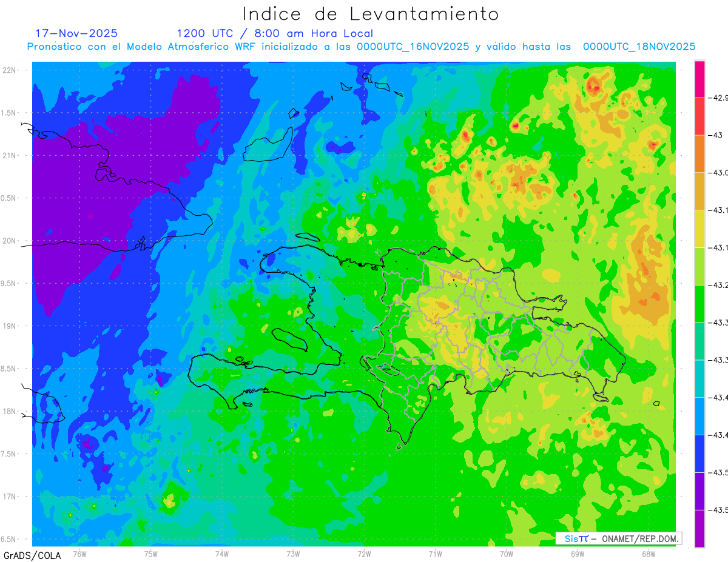Click the '72W' longitude label

coord(364,553)
